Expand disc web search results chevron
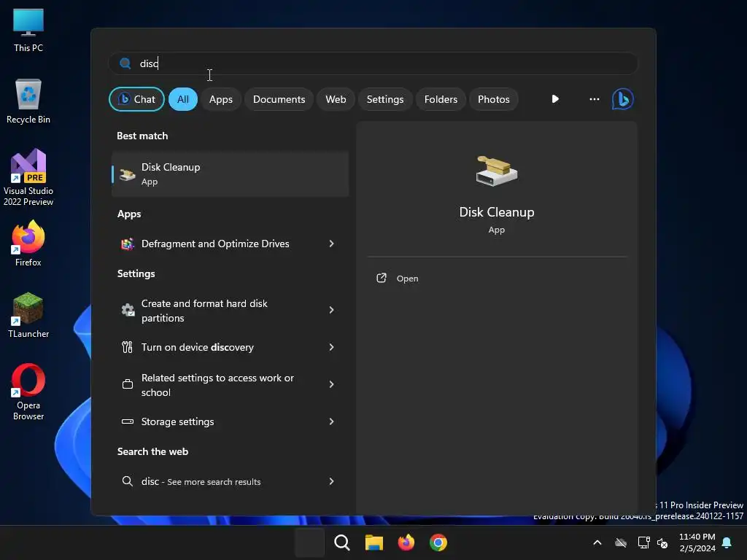This screenshot has width=747, height=560. point(332,481)
